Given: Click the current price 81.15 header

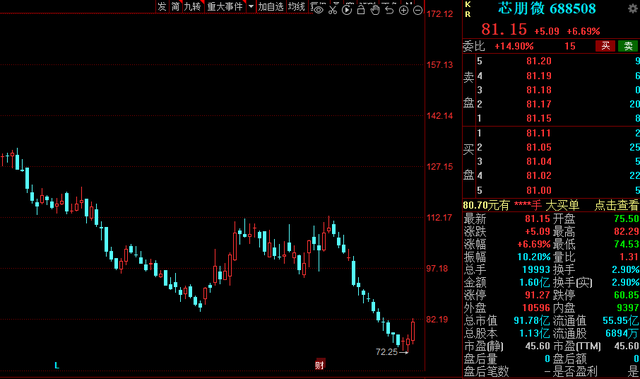Looking at the screenshot, I should click(504, 29).
